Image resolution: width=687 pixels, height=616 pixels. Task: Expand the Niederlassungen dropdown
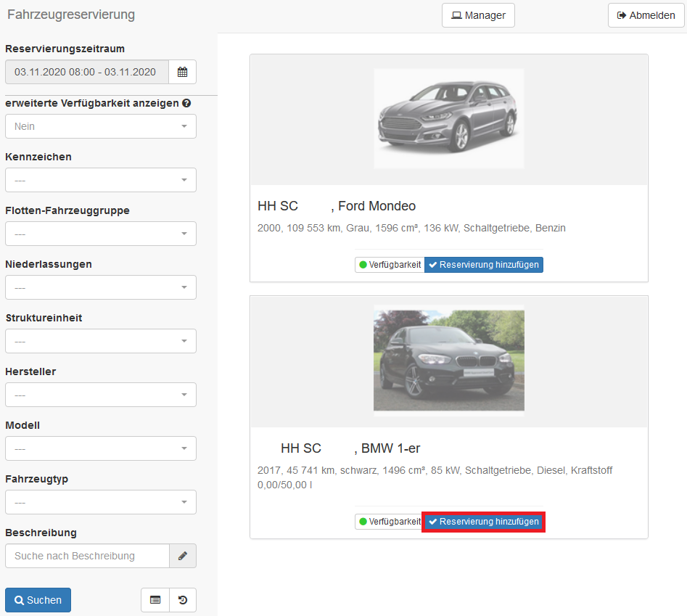coord(100,287)
